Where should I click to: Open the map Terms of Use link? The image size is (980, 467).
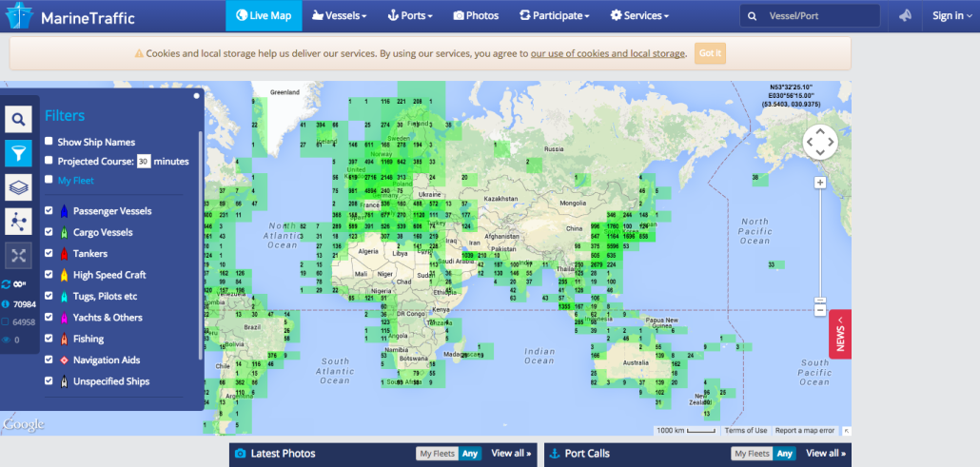[746, 431]
